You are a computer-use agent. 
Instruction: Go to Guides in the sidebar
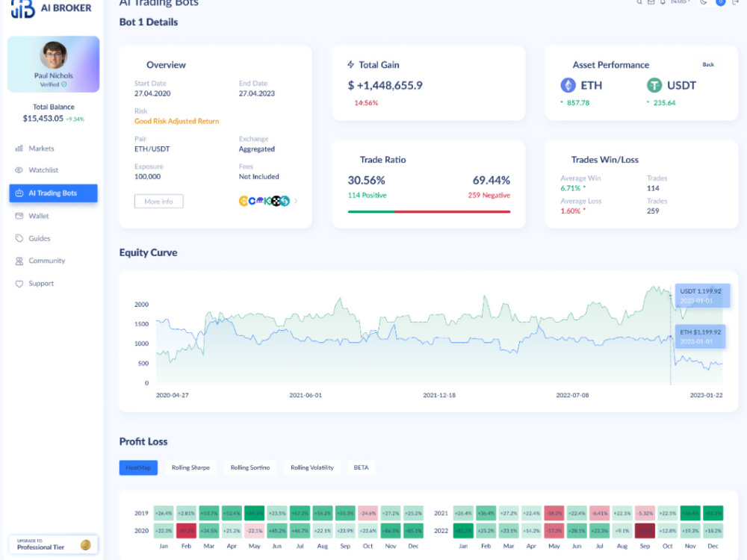(39, 239)
